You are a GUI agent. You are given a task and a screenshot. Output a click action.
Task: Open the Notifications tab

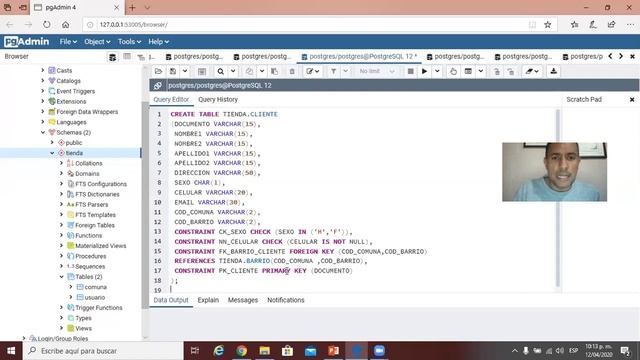pyautogui.click(x=286, y=300)
